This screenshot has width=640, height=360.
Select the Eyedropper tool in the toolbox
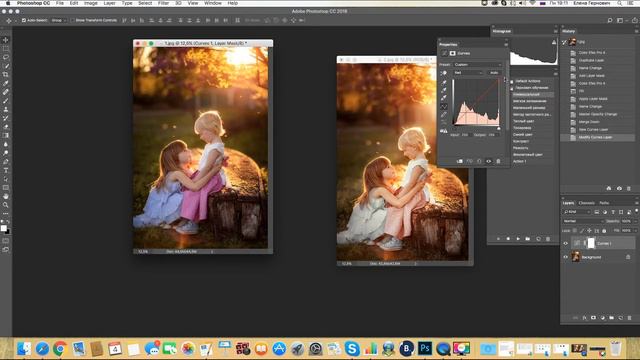click(6, 83)
